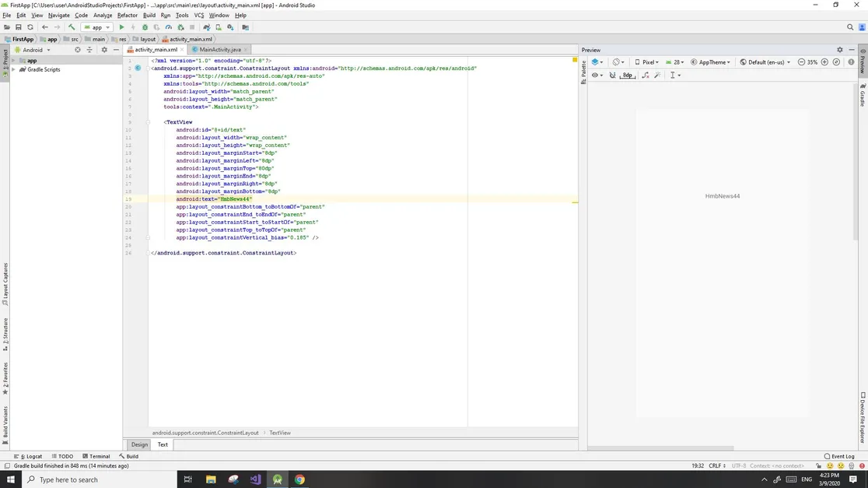The image size is (868, 488).
Task: Open the profiler gauge icon
Action: (x=169, y=27)
